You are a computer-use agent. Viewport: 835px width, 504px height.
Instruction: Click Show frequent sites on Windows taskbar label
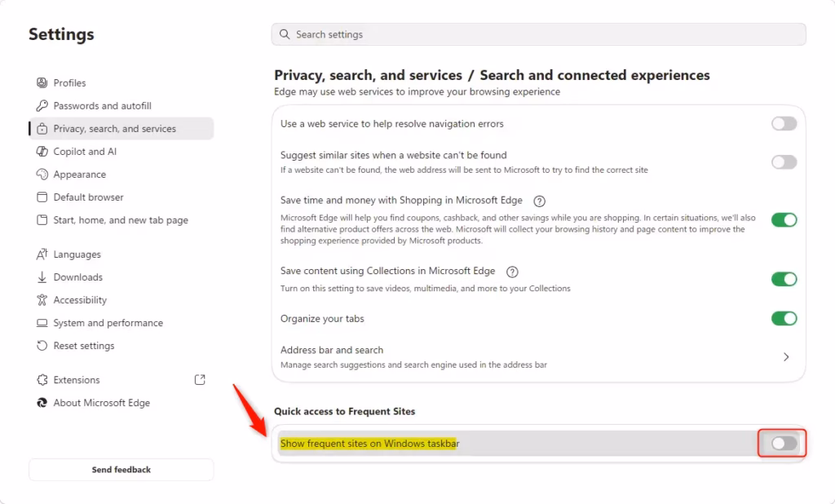(369, 444)
